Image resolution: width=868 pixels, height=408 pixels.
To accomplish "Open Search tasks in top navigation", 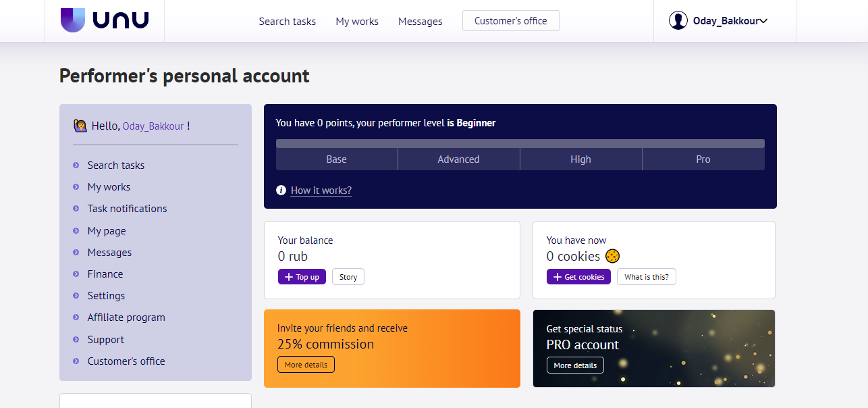I will coord(287,22).
